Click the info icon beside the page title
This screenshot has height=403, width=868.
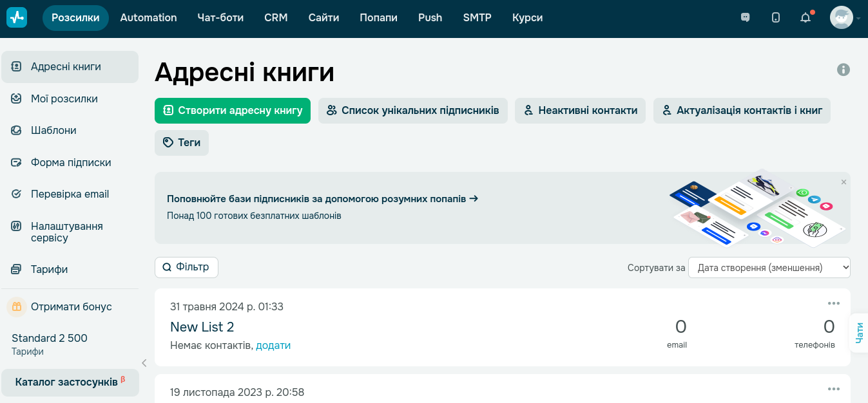[843, 69]
